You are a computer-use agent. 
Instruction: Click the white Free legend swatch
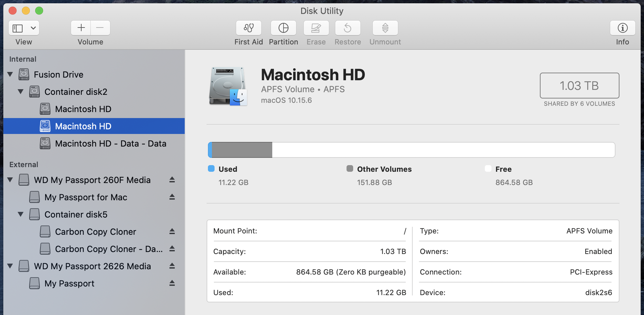pyautogui.click(x=488, y=168)
